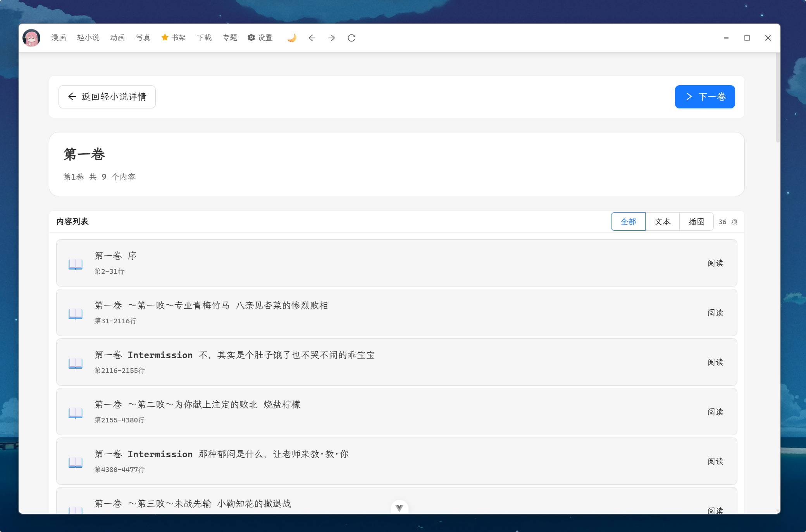This screenshot has width=806, height=532.
Task: Click 阅读 for first Intermission chapter
Action: [x=715, y=362]
